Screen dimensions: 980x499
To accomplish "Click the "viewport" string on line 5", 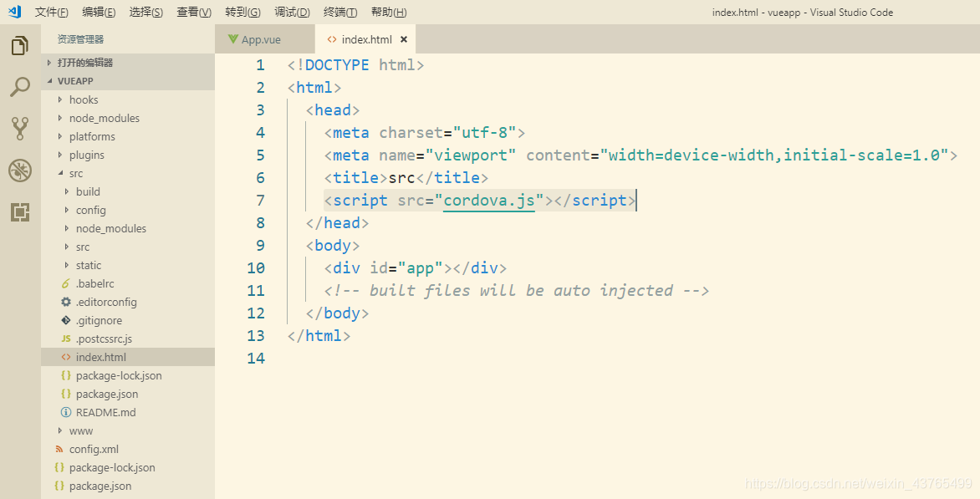I will (471, 155).
